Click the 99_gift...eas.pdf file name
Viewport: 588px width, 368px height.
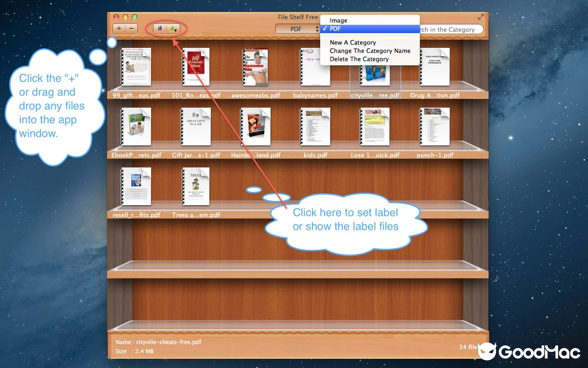point(136,95)
